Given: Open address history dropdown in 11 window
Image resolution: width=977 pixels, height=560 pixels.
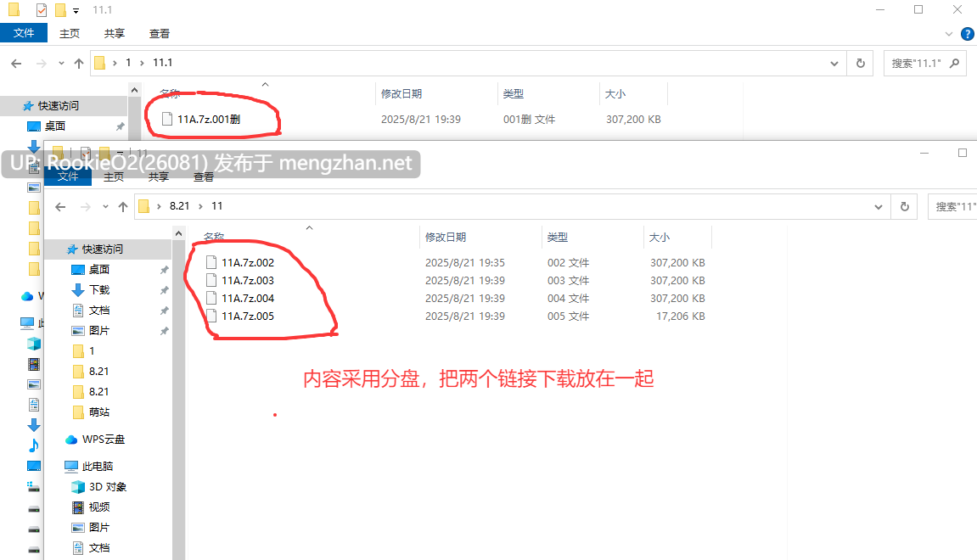Looking at the screenshot, I should (879, 206).
